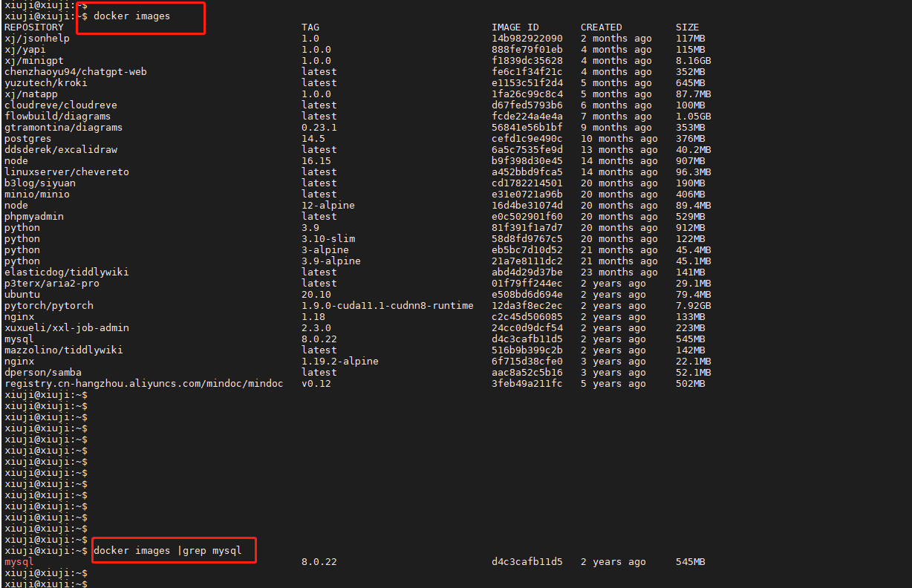Image resolution: width=912 pixels, height=588 pixels.
Task: Click repository p3terx/aria2-pro
Action: 52,283
